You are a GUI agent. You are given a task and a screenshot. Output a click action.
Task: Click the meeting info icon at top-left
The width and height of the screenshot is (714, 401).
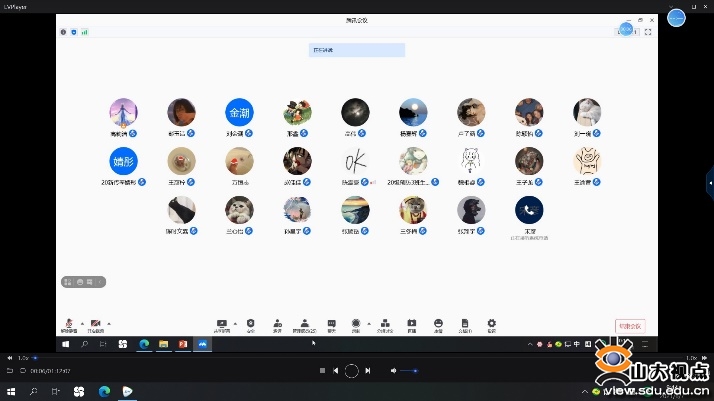click(63, 32)
